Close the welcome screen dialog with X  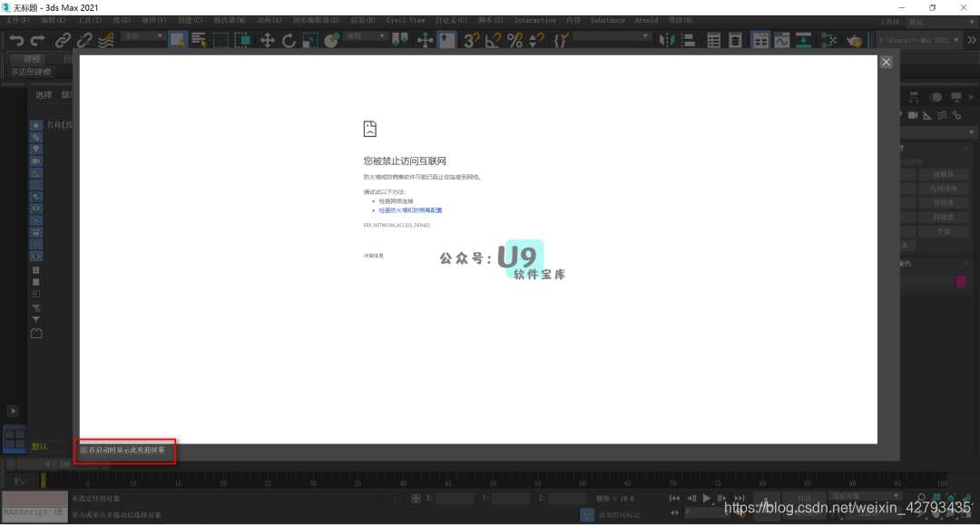(887, 62)
